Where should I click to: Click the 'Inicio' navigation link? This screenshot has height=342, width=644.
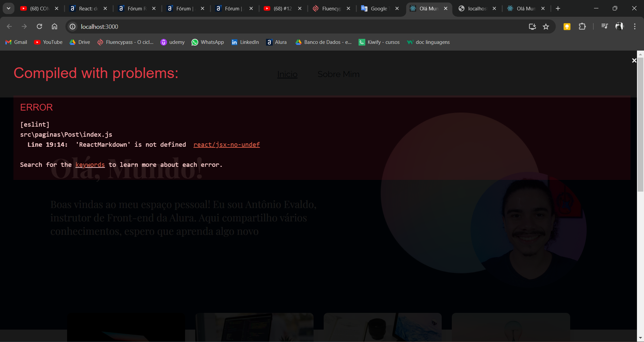tap(287, 74)
